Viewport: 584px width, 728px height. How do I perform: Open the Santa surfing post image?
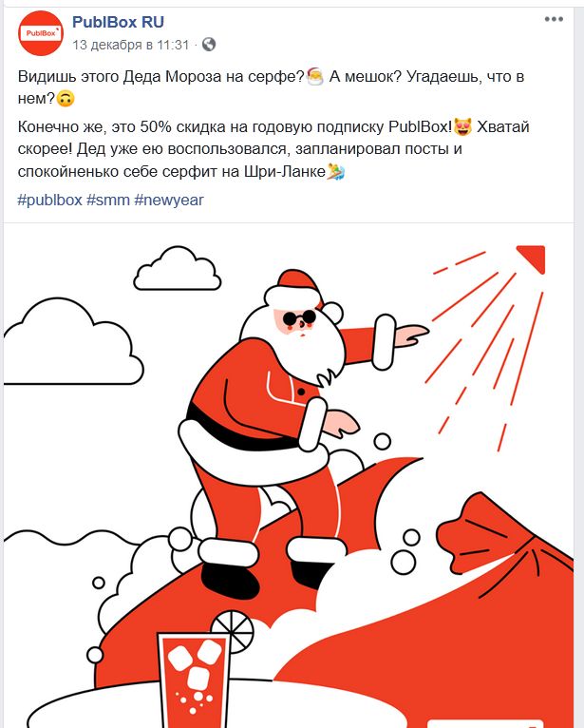tap(289, 475)
